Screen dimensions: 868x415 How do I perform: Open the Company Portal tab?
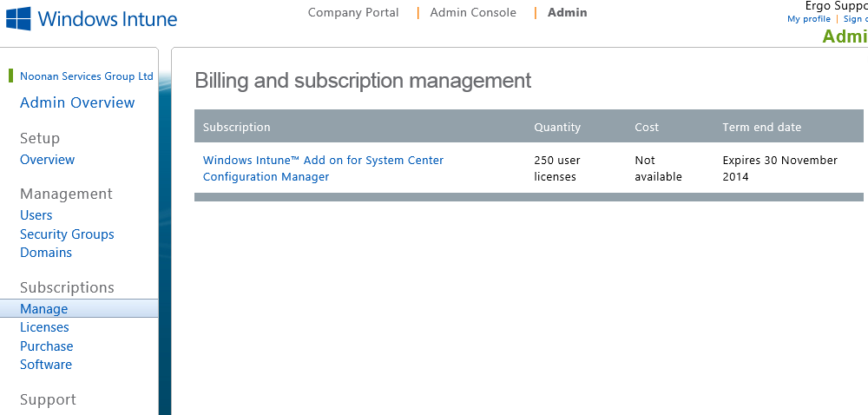353,13
